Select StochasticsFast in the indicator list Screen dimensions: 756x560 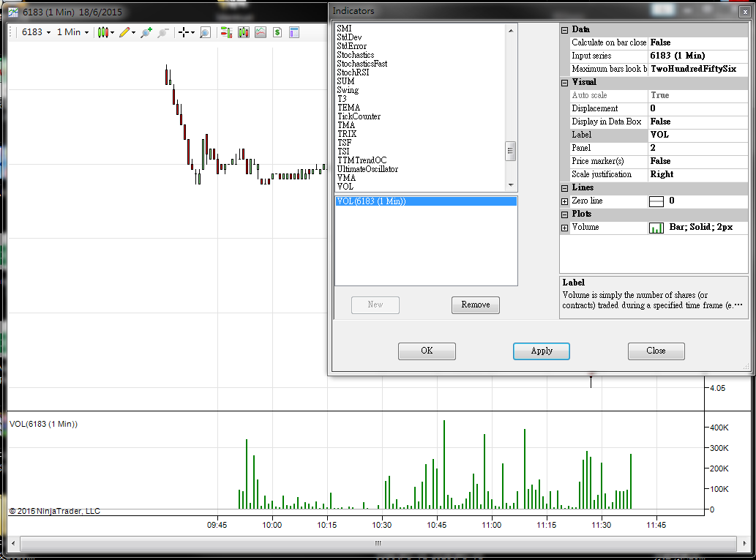(x=362, y=64)
